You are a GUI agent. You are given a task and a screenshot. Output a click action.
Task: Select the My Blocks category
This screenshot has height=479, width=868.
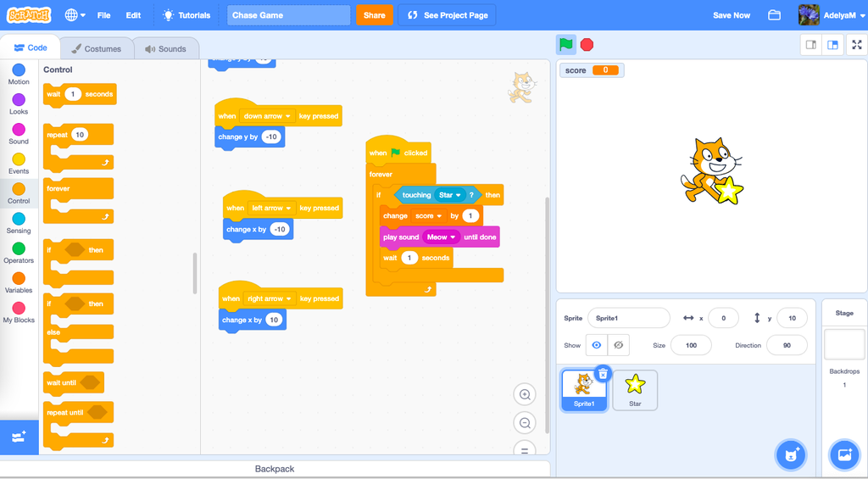[19, 313]
